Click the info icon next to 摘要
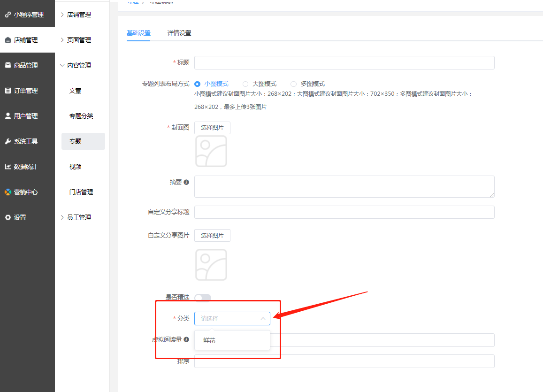Image resolution: width=543 pixels, height=392 pixels. [x=186, y=182]
